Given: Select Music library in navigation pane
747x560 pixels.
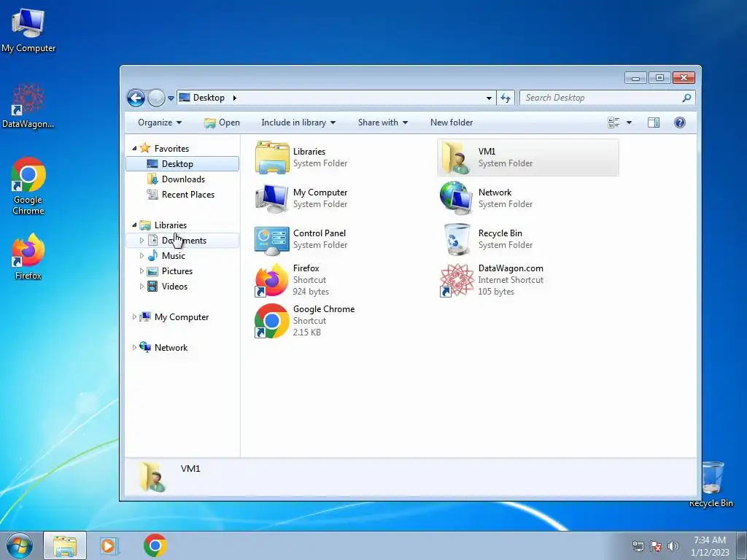Looking at the screenshot, I should tap(173, 256).
